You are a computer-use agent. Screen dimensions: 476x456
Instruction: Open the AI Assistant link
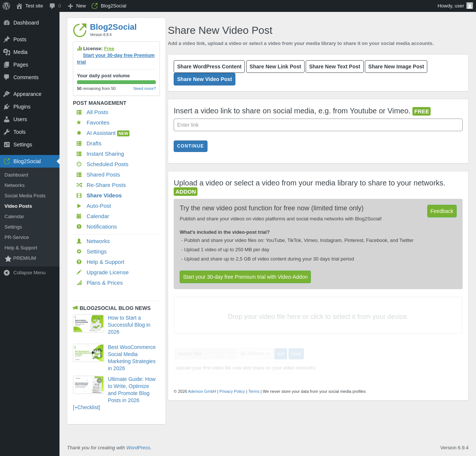click(x=101, y=133)
